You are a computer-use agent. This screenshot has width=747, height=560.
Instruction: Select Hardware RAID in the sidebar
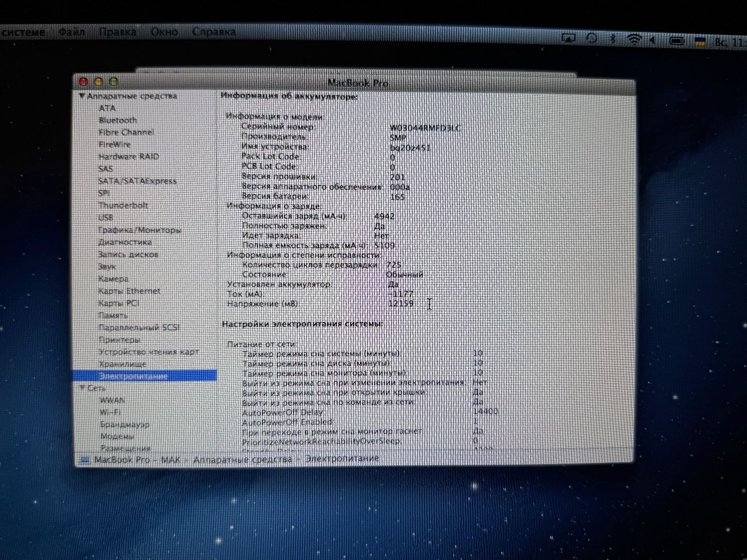[x=128, y=157]
